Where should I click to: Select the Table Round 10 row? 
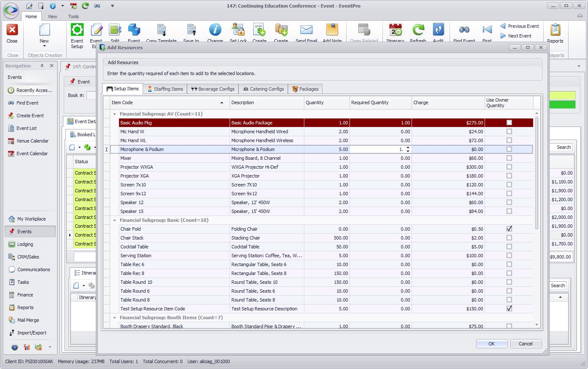pos(321,282)
